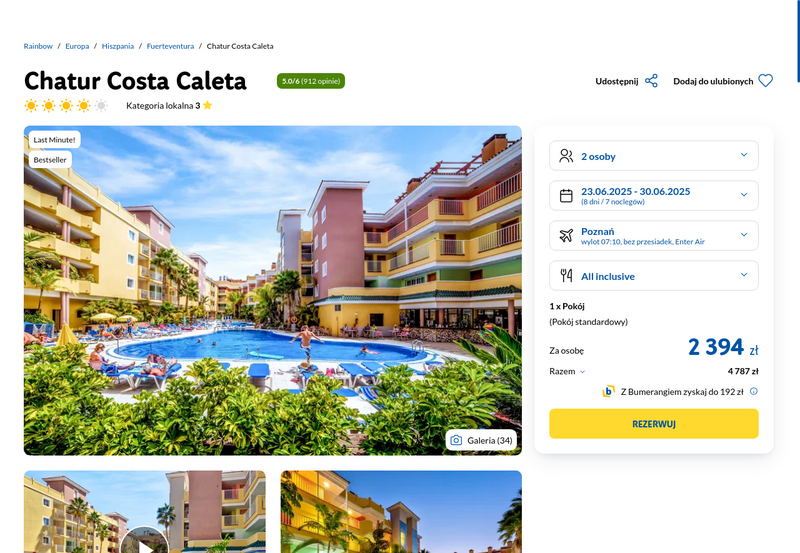The height and width of the screenshot is (553, 800).
Task: Click the heart icon to add to favorites
Action: point(765,81)
